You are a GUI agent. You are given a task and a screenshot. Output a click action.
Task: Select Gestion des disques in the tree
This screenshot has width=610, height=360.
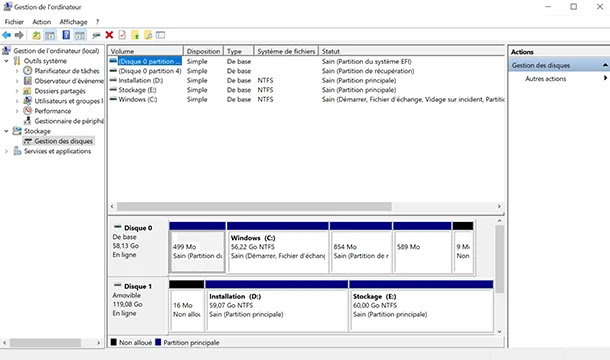(63, 141)
